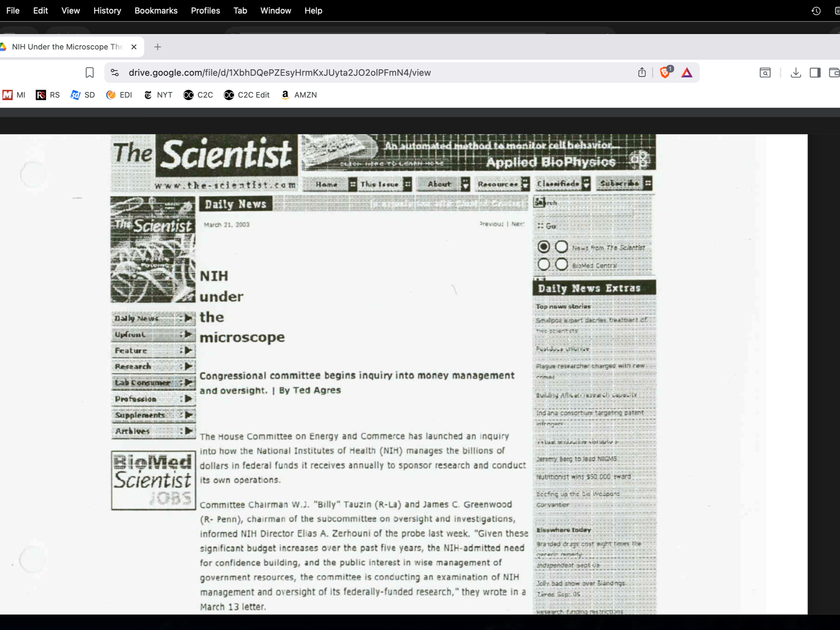The width and height of the screenshot is (840, 630).
Task: Open Brave Shields lion icon
Action: (x=665, y=73)
